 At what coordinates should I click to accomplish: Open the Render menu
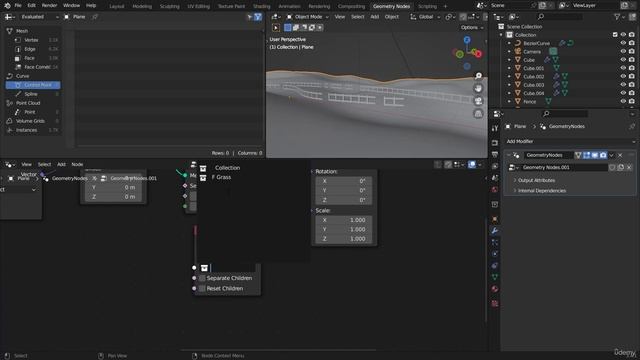pos(49,6)
